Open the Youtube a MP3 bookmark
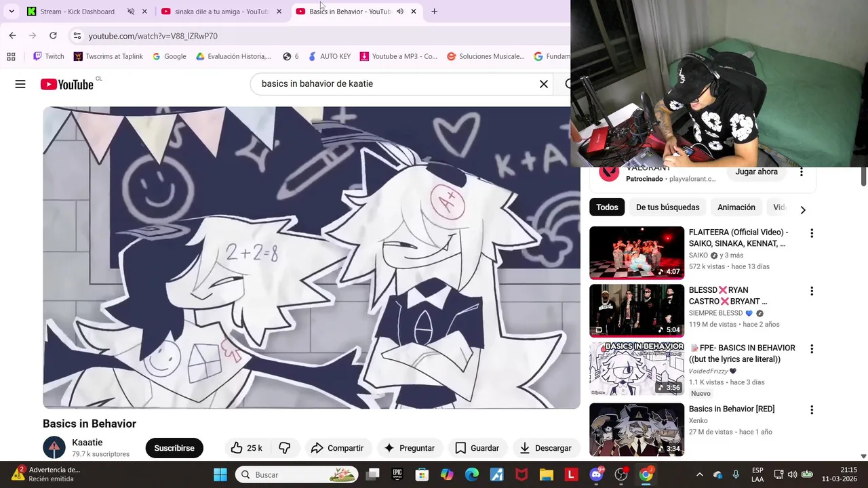 [399, 56]
